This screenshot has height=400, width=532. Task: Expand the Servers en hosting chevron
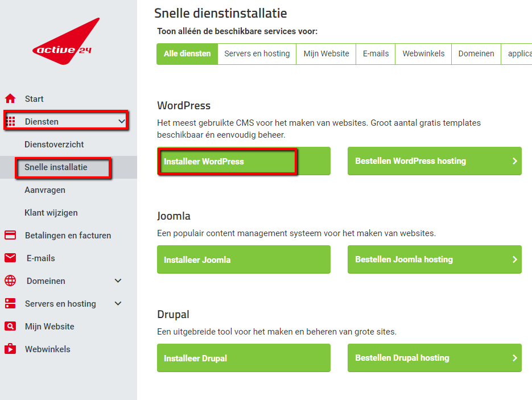pos(118,303)
